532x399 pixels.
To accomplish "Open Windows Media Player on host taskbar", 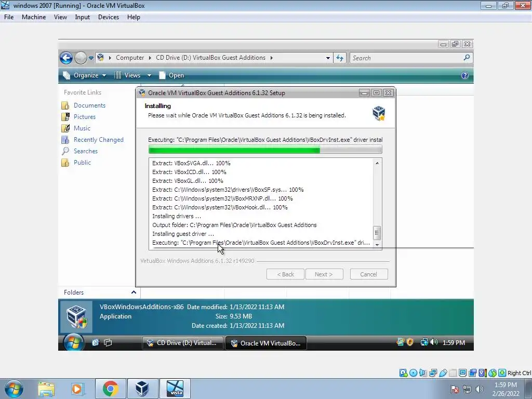I will point(77,389).
